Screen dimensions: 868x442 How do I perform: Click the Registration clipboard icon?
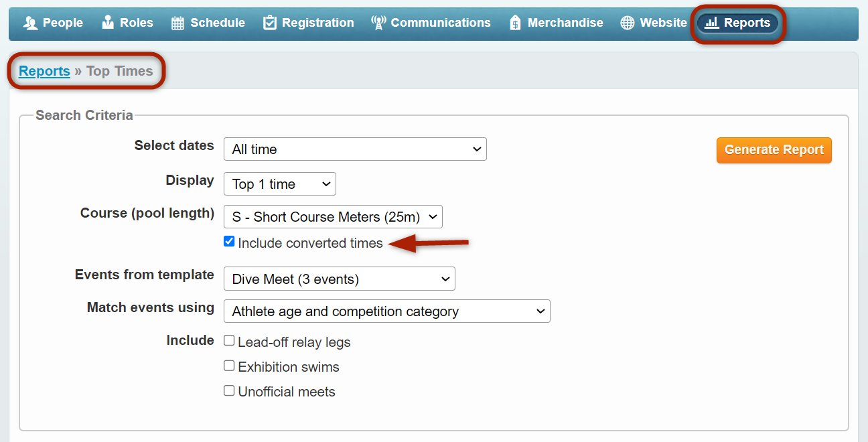tap(269, 23)
